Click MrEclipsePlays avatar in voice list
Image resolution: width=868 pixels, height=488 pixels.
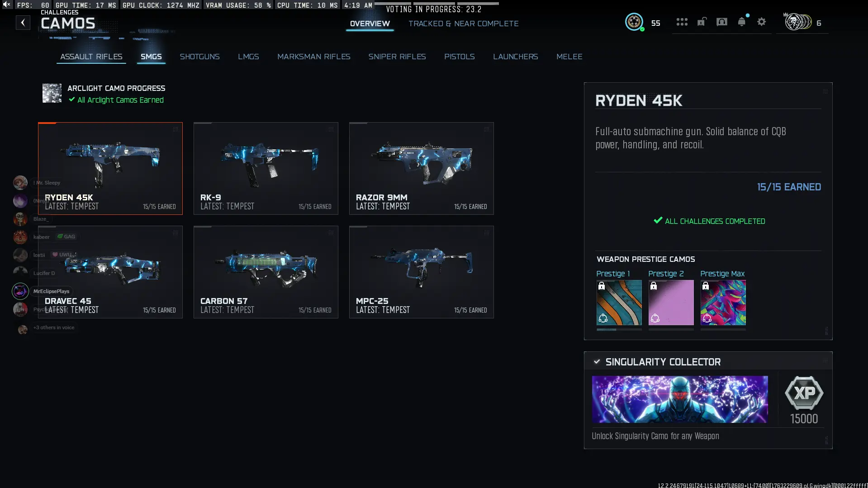point(20,291)
